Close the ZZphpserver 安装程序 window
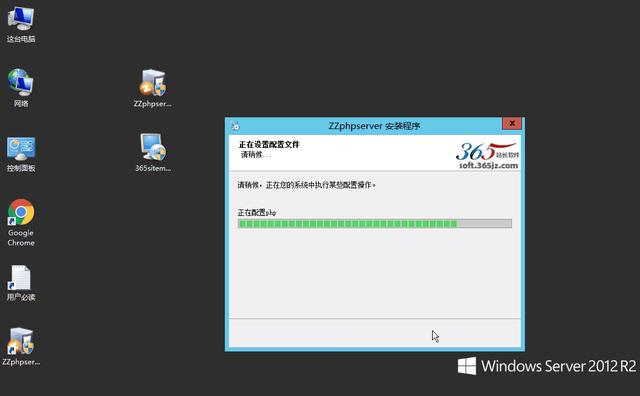This screenshot has width=640, height=396. tap(512, 124)
